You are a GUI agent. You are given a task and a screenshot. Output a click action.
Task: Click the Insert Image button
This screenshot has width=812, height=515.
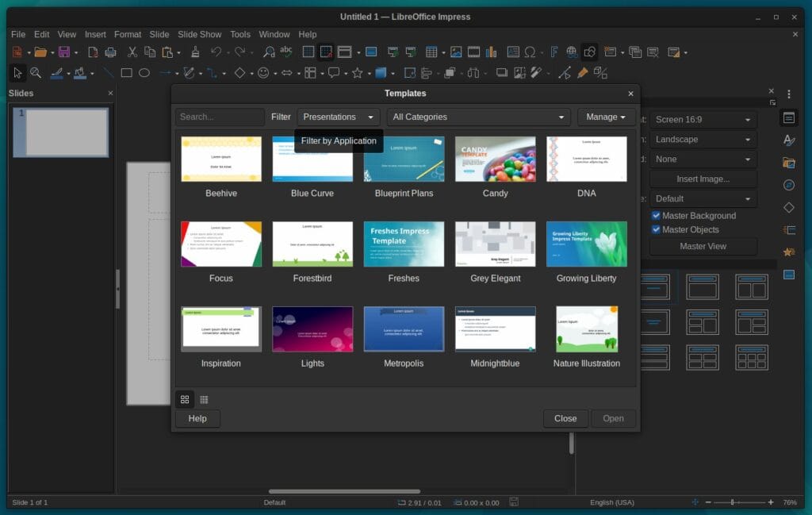click(x=703, y=179)
